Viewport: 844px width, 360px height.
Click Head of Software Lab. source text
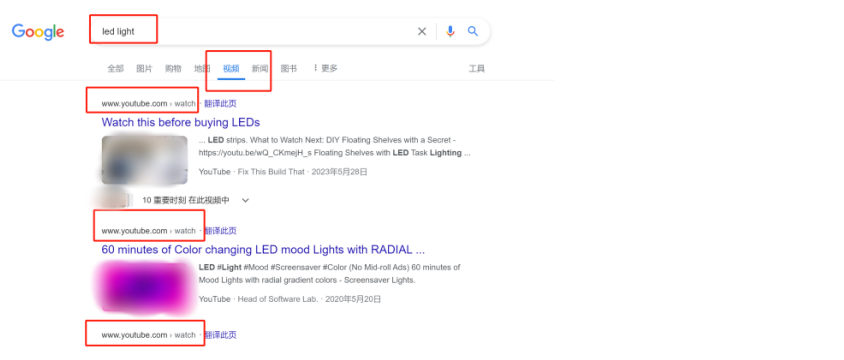278,299
